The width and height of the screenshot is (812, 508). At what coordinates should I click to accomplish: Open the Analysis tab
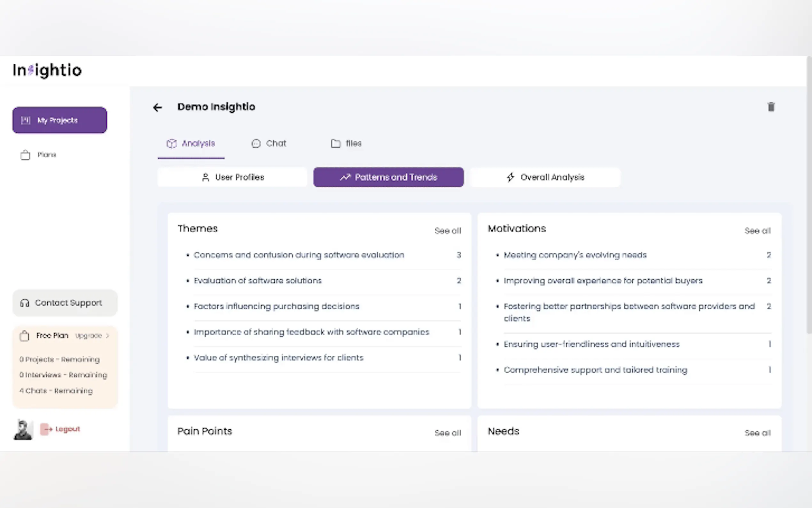(x=191, y=144)
